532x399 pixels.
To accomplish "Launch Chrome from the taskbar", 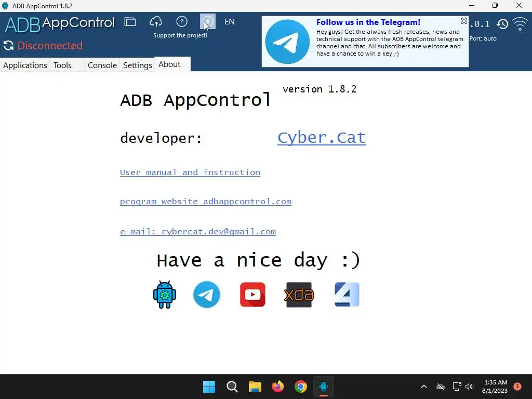I will [x=301, y=387].
